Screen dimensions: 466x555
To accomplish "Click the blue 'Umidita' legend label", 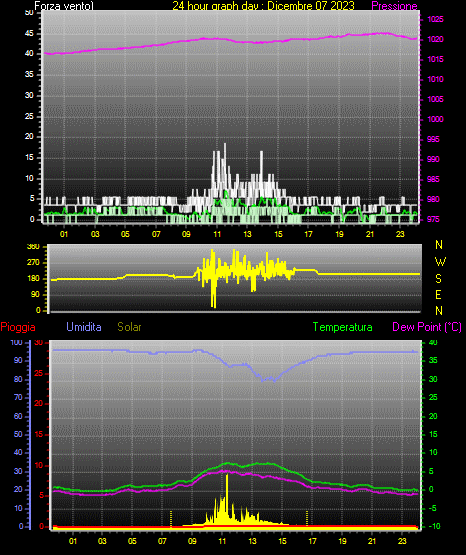I will [84, 327].
